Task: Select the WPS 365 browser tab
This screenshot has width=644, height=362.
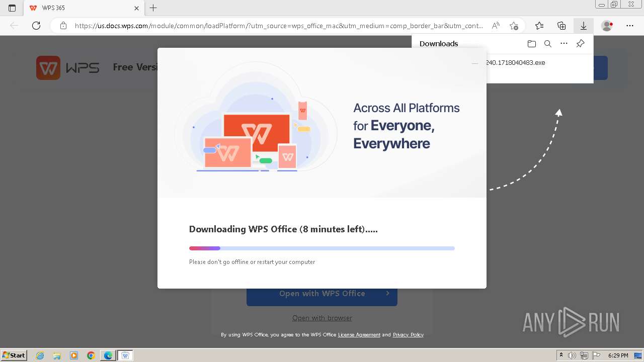Action: 84,8
